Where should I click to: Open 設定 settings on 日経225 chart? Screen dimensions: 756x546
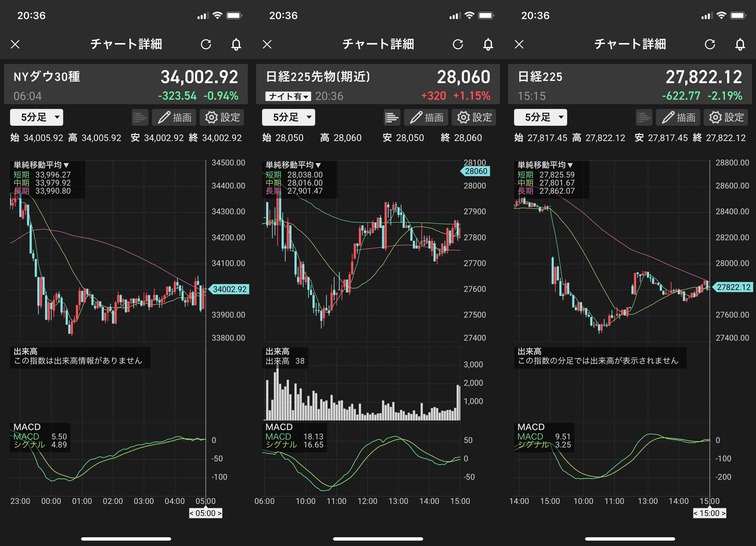[726, 117]
